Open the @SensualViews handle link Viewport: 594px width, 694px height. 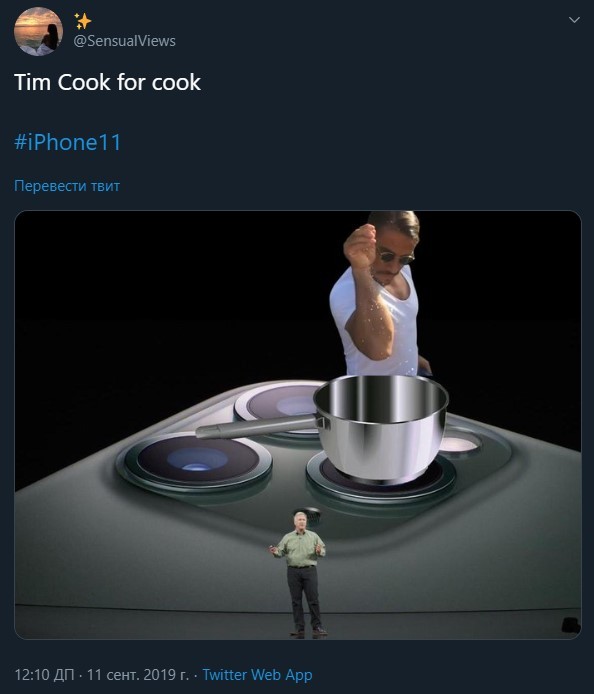124,41
